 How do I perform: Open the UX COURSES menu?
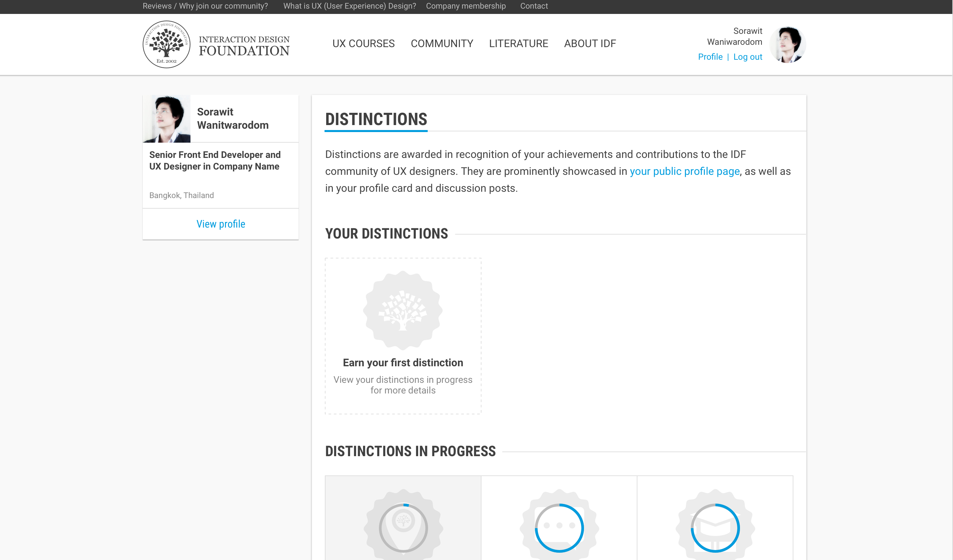click(x=363, y=43)
